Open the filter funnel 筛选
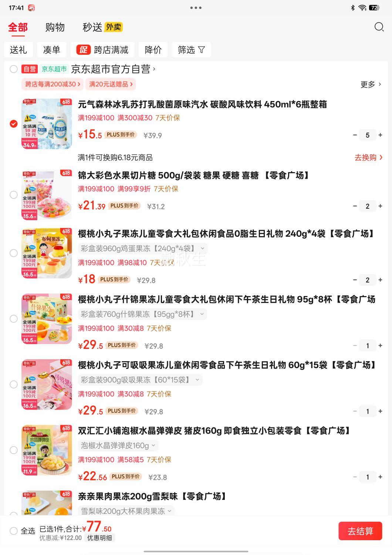 pyautogui.click(x=191, y=50)
